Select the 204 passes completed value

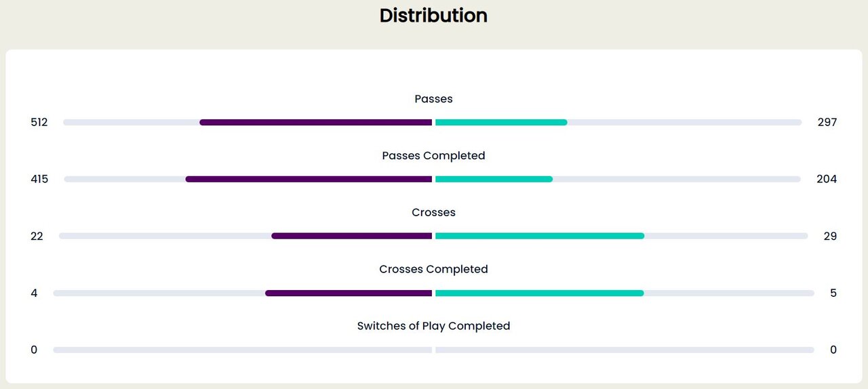[827, 180]
